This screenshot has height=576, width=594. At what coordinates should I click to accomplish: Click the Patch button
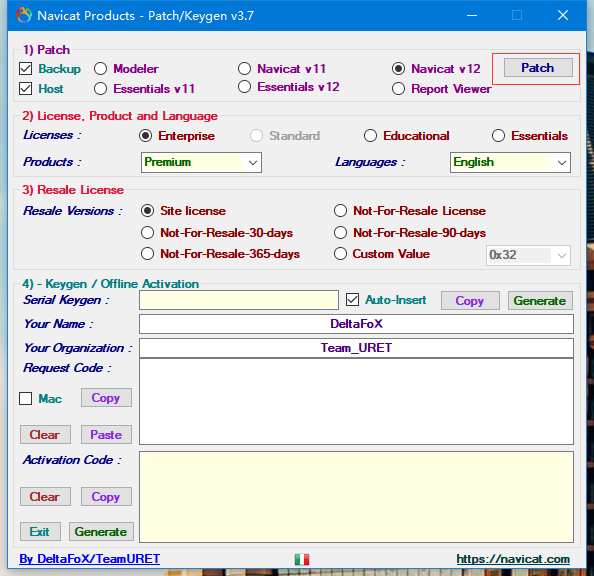tap(538, 68)
